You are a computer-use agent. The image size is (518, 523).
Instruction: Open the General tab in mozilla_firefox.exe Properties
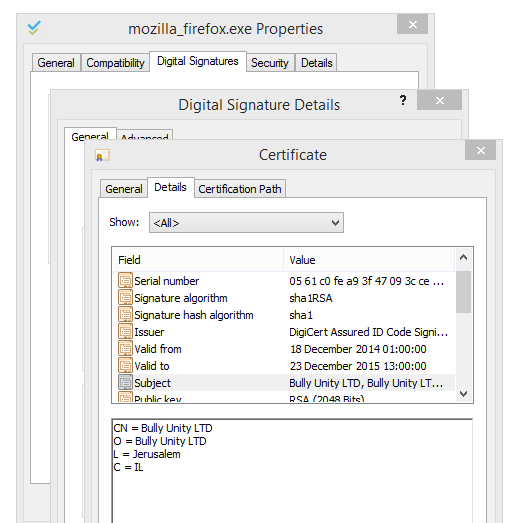coord(56,63)
